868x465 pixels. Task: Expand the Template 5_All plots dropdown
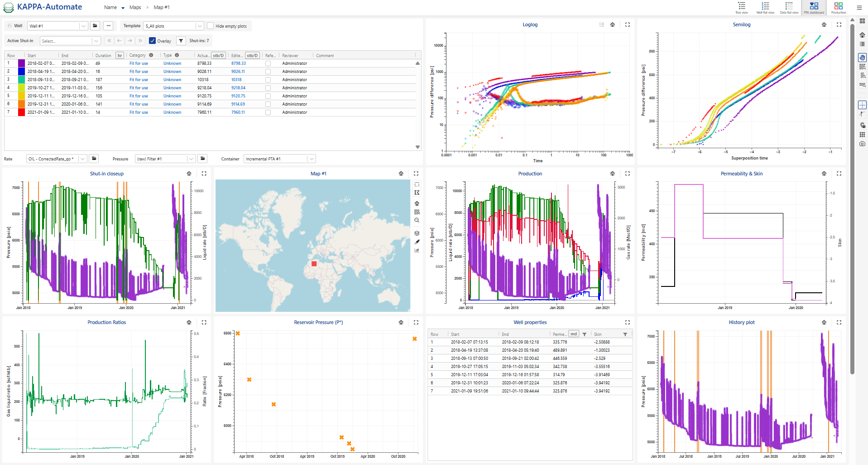[x=199, y=26]
